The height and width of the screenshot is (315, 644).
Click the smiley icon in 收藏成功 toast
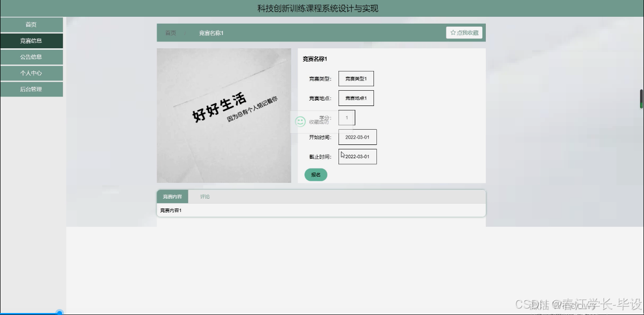[300, 121]
